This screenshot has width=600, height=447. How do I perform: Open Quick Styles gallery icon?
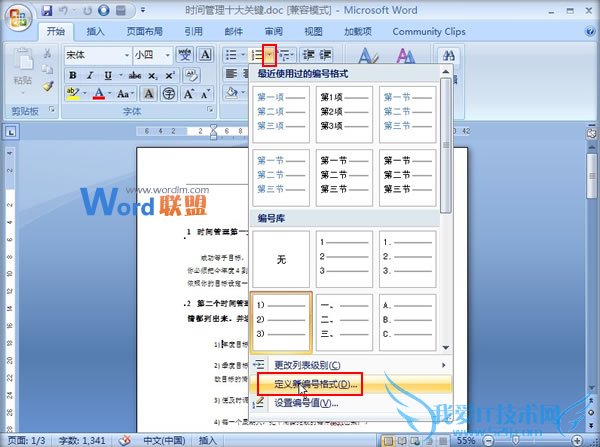point(368,56)
